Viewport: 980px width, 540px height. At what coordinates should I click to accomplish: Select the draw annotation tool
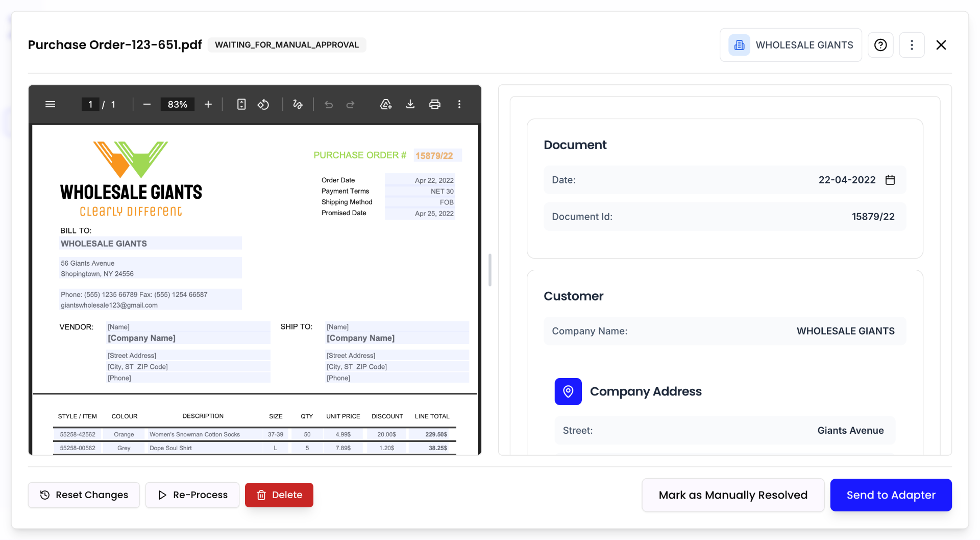(298, 104)
